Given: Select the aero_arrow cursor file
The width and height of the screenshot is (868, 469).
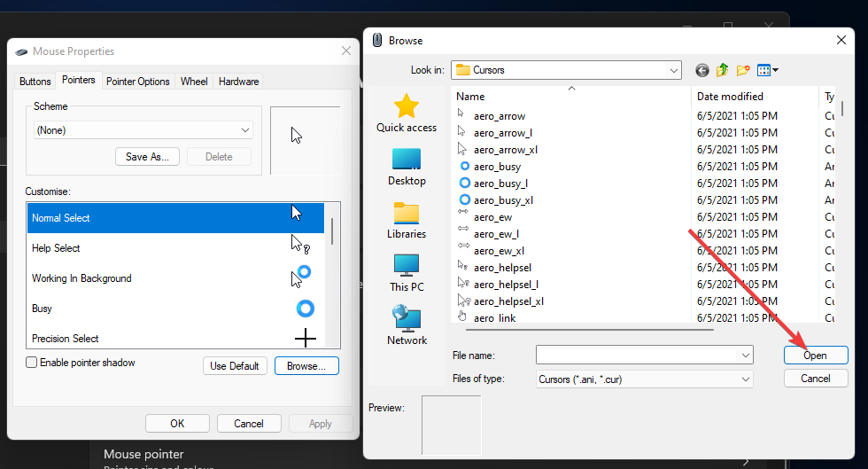Looking at the screenshot, I should pyautogui.click(x=499, y=116).
